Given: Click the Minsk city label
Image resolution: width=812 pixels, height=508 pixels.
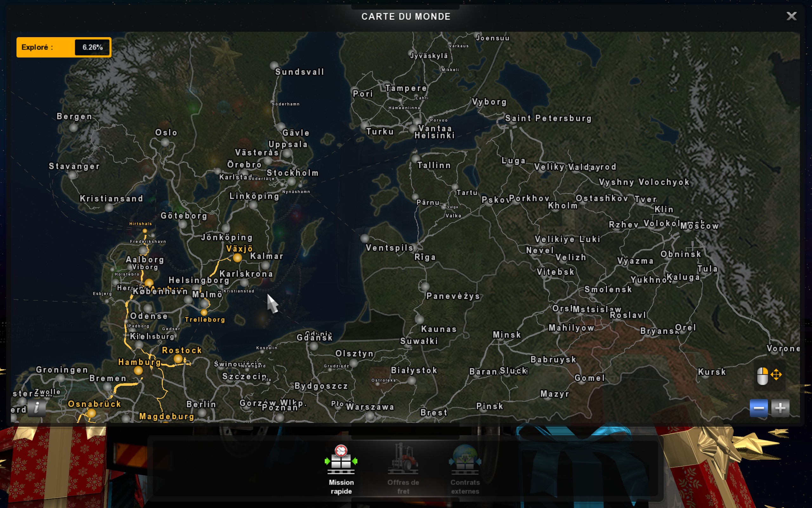Looking at the screenshot, I should [507, 335].
